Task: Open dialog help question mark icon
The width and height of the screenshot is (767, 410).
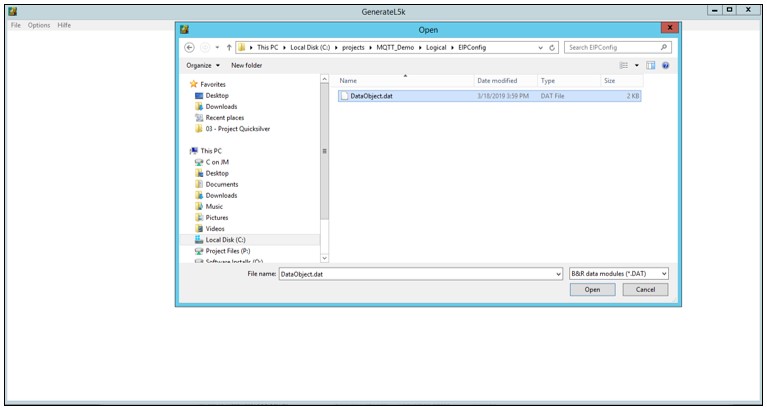Action: pos(665,65)
